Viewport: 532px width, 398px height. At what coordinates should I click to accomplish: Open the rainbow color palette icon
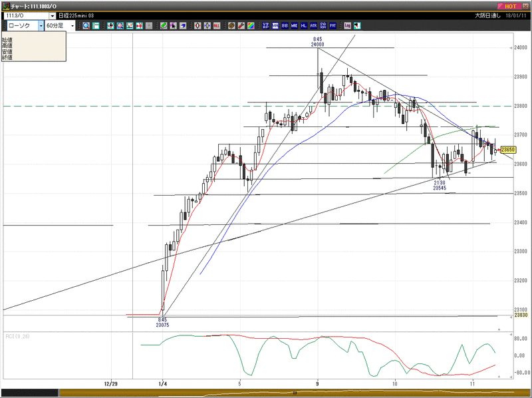(251, 25)
